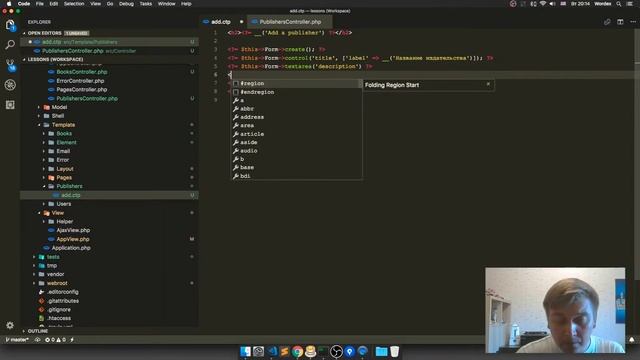640x360 pixels.
Task: Switch to the PublishersController.php tab
Action: point(290,22)
